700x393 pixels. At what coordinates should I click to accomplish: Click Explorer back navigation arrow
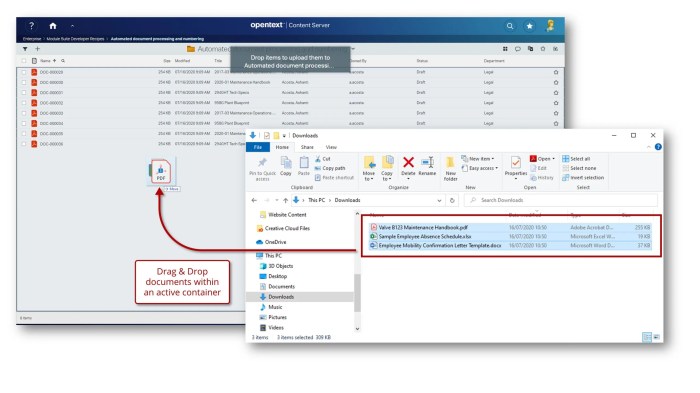tap(254, 201)
